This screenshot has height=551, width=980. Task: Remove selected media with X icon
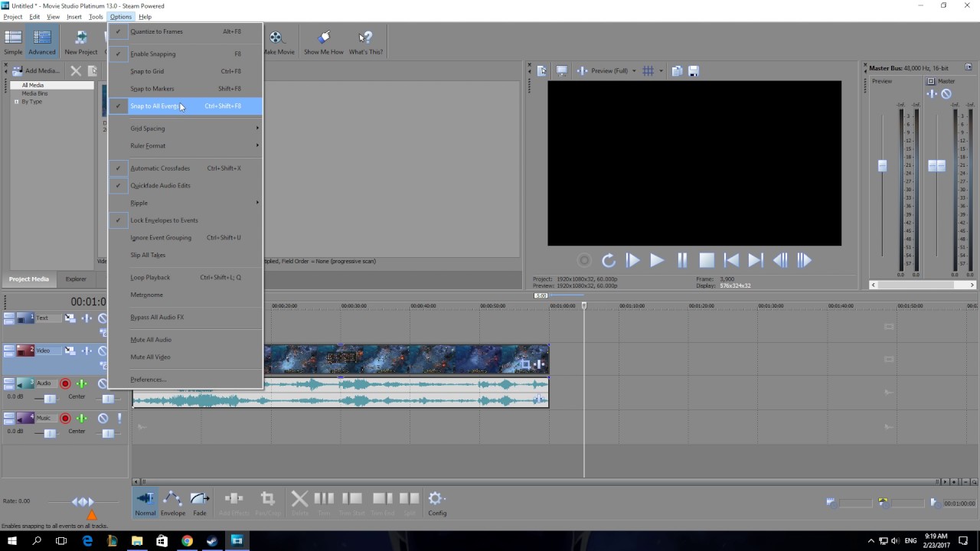tap(76, 70)
